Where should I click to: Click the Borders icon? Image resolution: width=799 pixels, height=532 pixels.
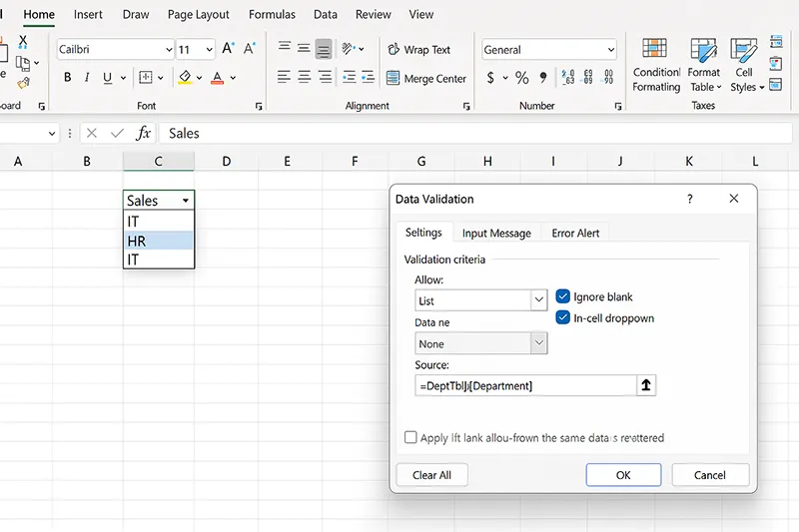[x=146, y=78]
